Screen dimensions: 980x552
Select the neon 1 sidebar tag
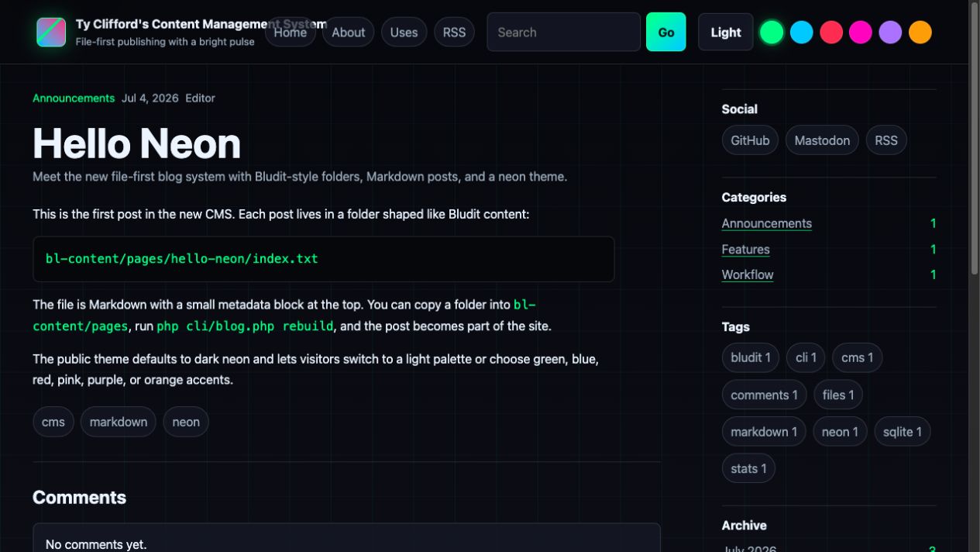(x=840, y=432)
